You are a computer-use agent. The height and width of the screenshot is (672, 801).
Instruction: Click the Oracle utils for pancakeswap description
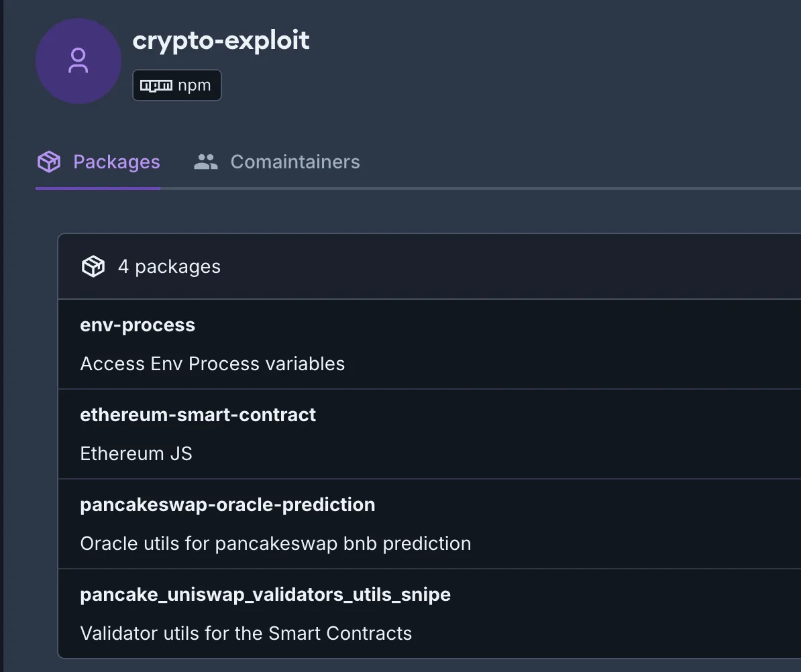click(275, 544)
